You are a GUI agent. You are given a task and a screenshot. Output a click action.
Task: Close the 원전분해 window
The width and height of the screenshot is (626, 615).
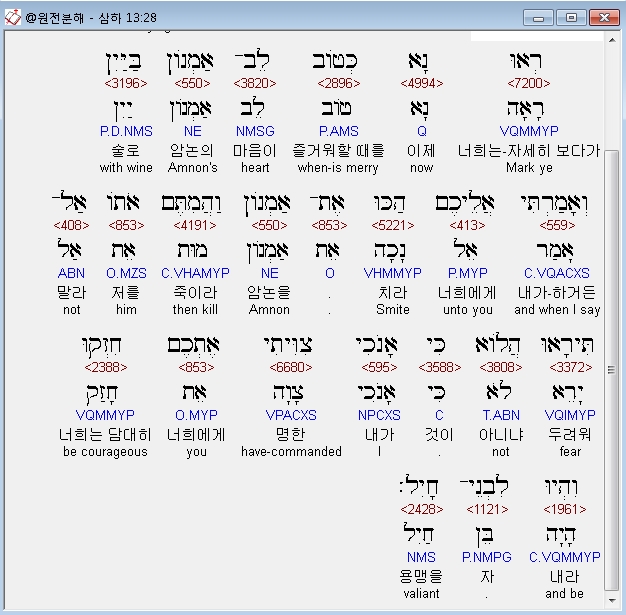coord(604,18)
